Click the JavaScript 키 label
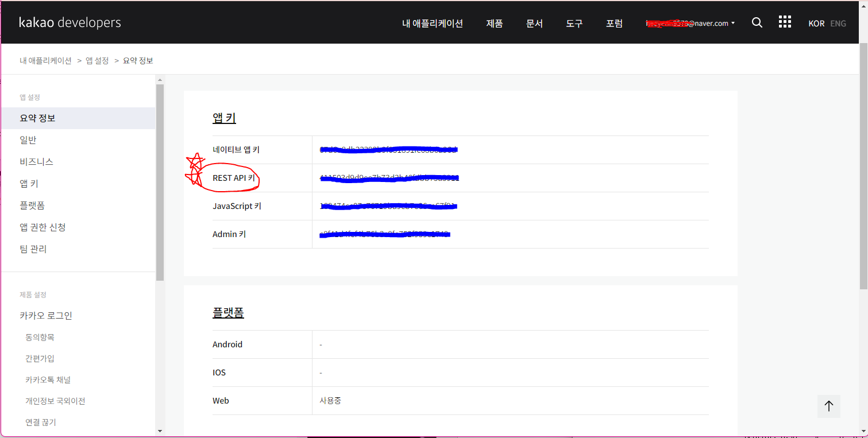This screenshot has width=868, height=438. click(x=237, y=206)
